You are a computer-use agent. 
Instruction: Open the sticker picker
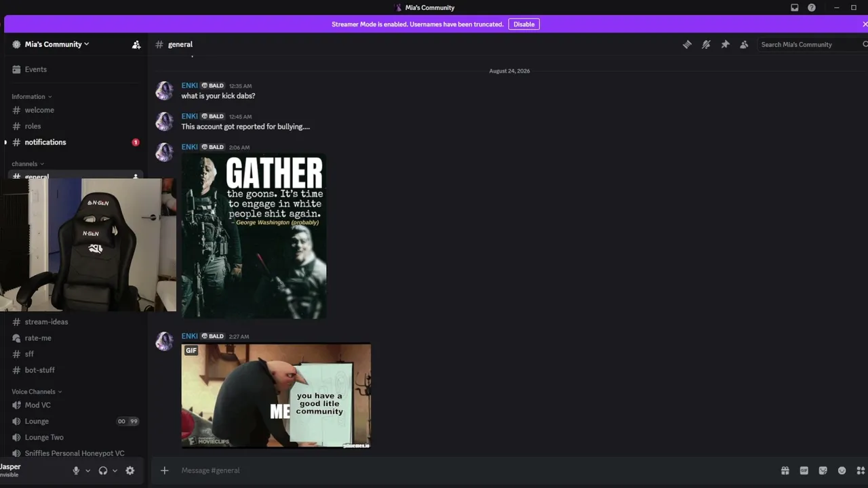(x=823, y=470)
